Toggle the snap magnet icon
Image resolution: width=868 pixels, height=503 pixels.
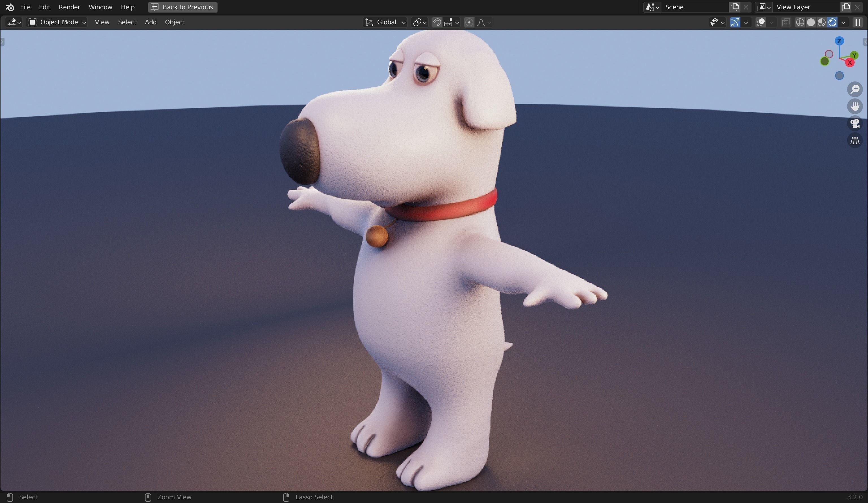(x=437, y=22)
